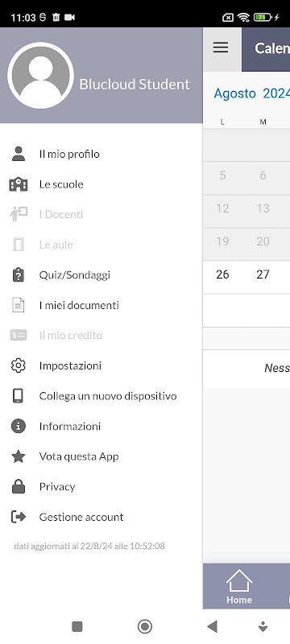Tap the Agosto 2024 month label

(252, 93)
